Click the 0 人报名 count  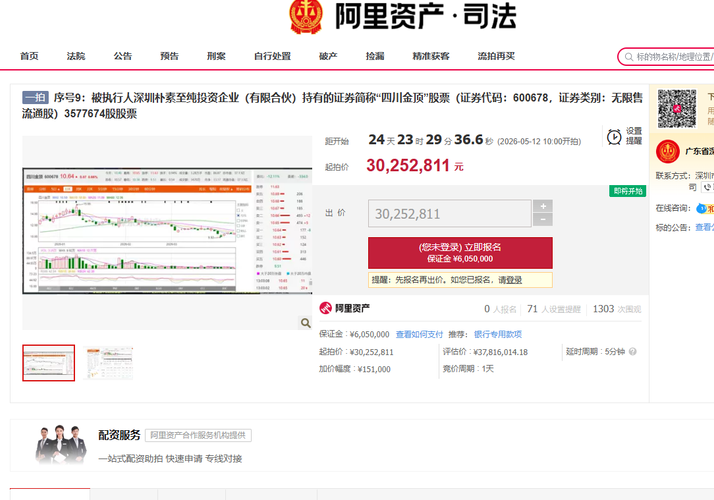point(500,309)
